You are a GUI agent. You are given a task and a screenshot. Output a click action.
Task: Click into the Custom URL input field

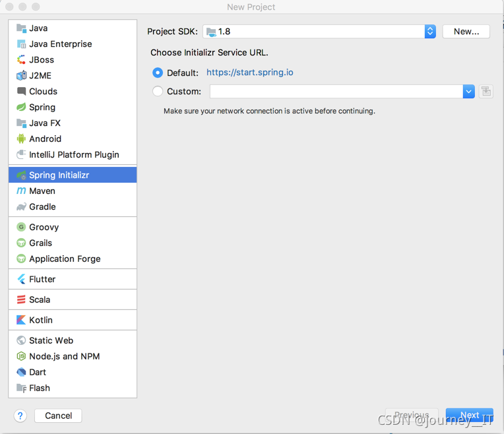(336, 92)
